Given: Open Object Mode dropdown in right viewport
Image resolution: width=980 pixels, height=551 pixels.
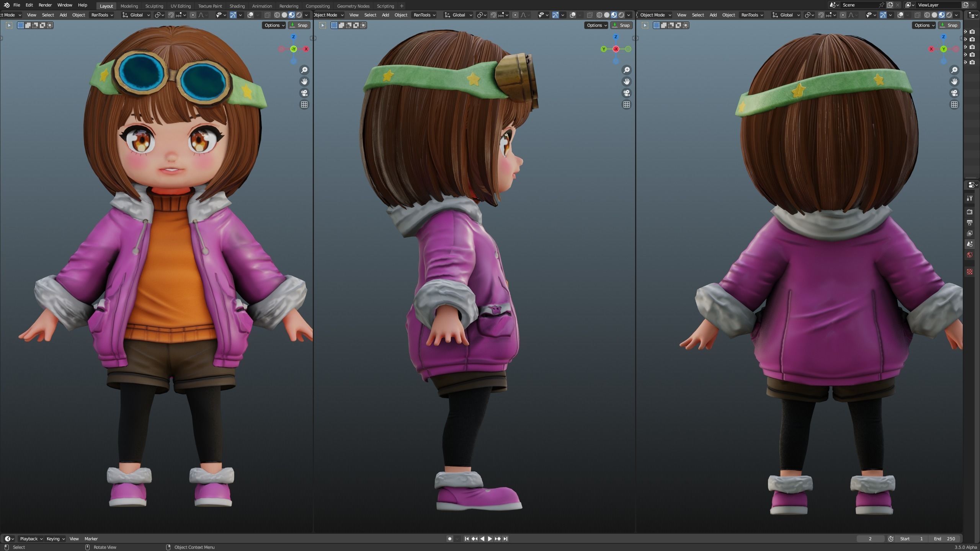Looking at the screenshot, I should pos(655,15).
